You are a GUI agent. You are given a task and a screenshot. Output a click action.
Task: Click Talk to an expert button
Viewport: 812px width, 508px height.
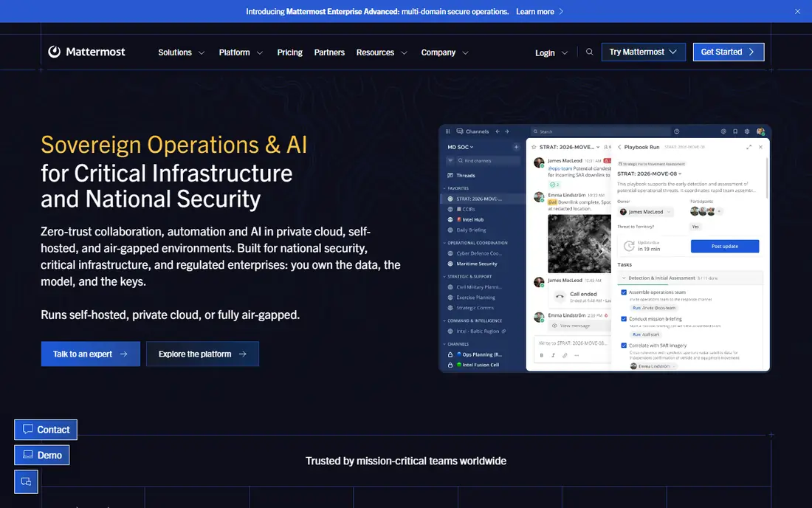(91, 354)
